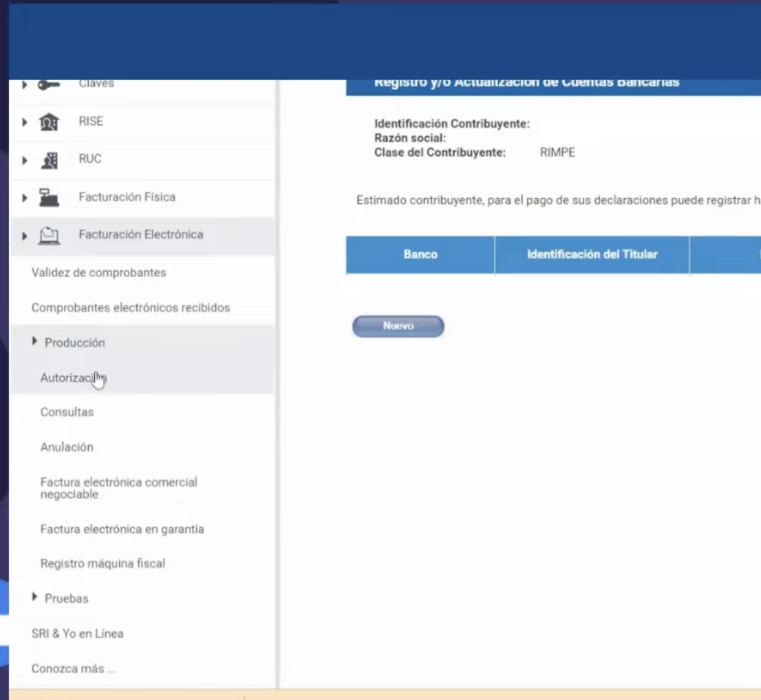Click the Identificación Contribuyente label
This screenshot has width=761, height=700.
pyautogui.click(x=452, y=124)
